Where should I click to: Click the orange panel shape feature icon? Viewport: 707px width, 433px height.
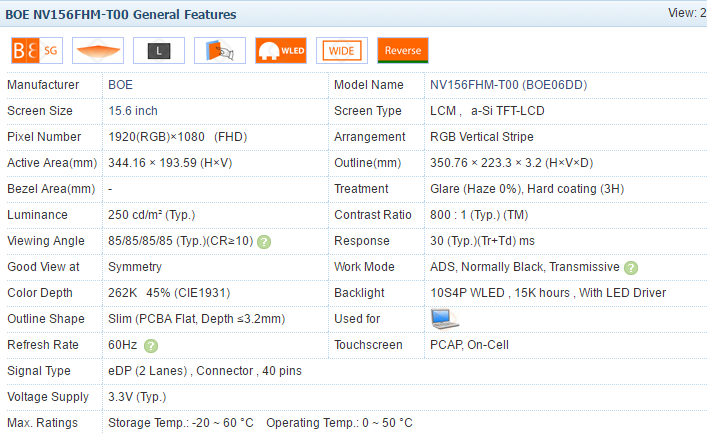point(98,51)
